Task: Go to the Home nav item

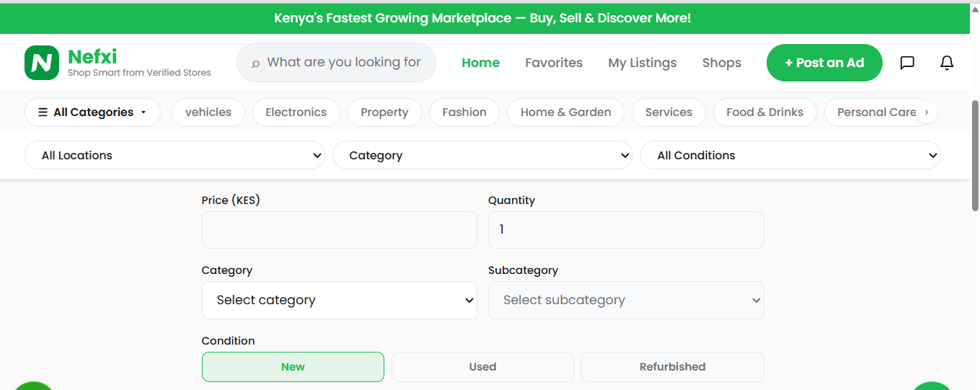Action: coord(480,63)
